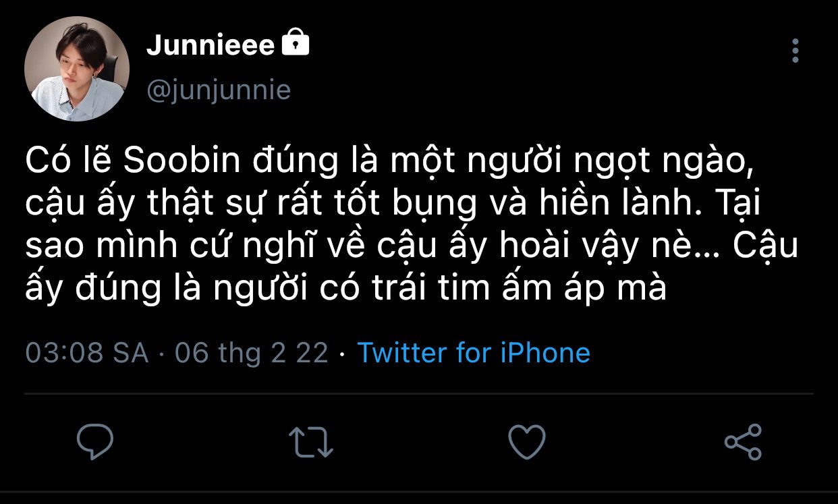Image resolution: width=838 pixels, height=504 pixels.
Task: Click the padlock icon beside Junnieee
Action: tap(295, 45)
